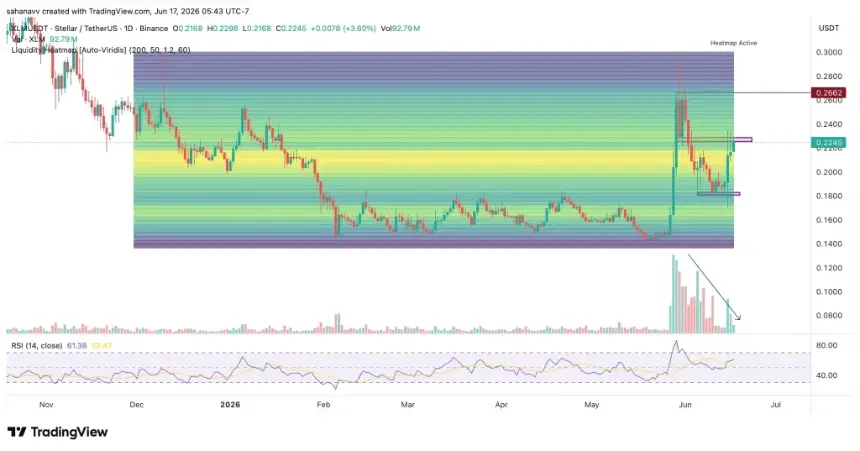The image size is (860, 451).
Task: Click the RSI (14, close) indicator legend
Action: [37, 346]
